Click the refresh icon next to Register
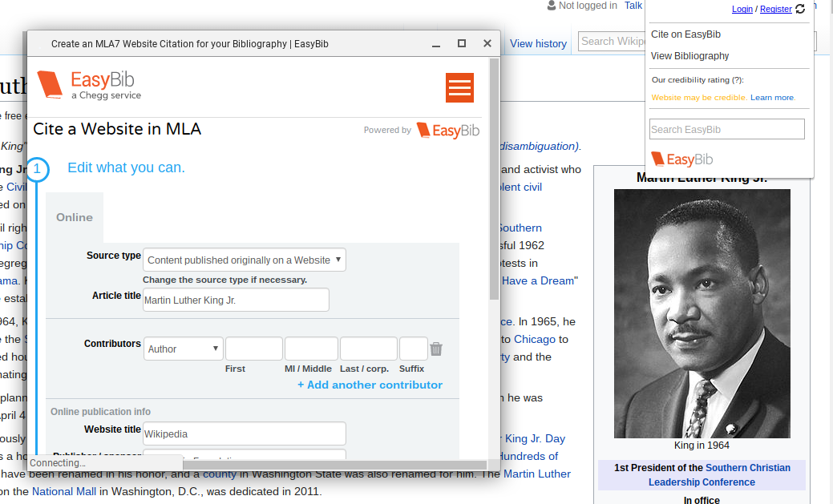833x504 pixels. (800, 9)
